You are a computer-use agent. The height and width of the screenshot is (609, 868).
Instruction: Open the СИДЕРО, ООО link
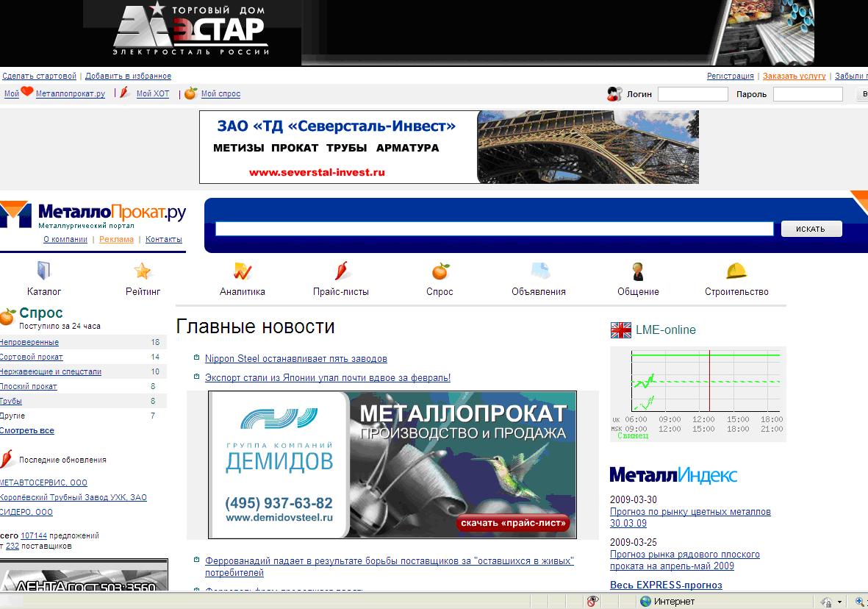coord(26,512)
